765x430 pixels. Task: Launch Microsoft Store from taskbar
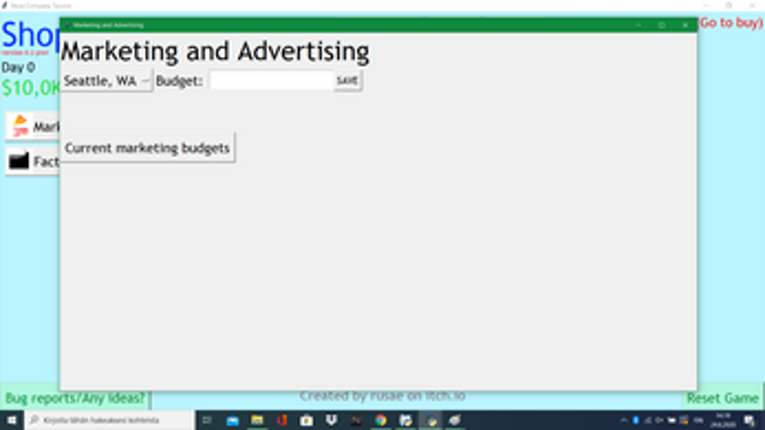pos(306,421)
